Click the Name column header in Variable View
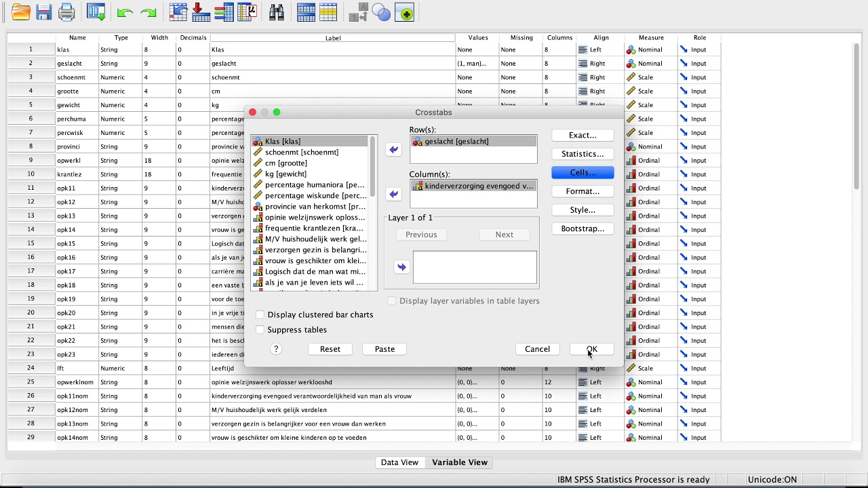The image size is (868, 488). pyautogui.click(x=77, y=38)
